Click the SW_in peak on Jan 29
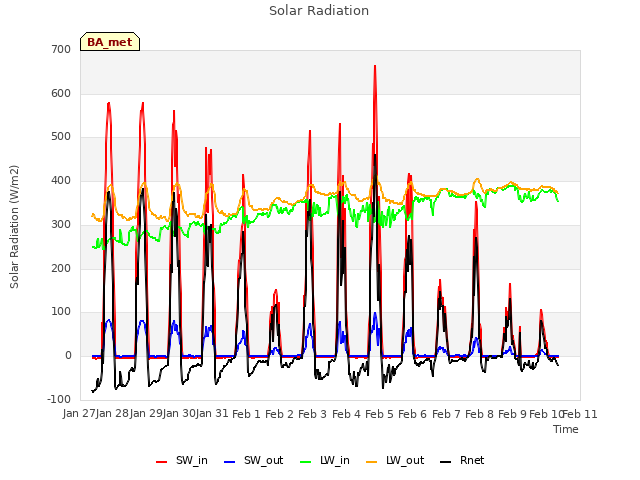This screenshot has width=640, height=480. click(x=142, y=103)
